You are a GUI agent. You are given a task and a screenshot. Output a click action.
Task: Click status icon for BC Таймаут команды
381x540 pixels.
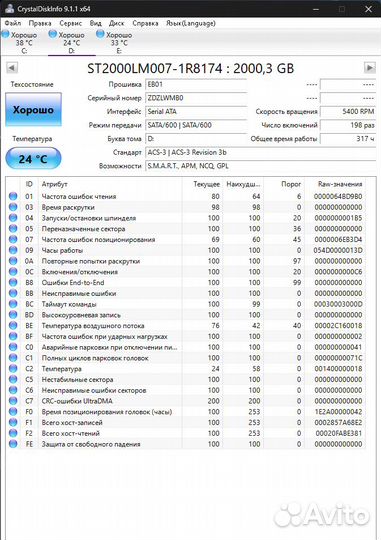click(13, 304)
